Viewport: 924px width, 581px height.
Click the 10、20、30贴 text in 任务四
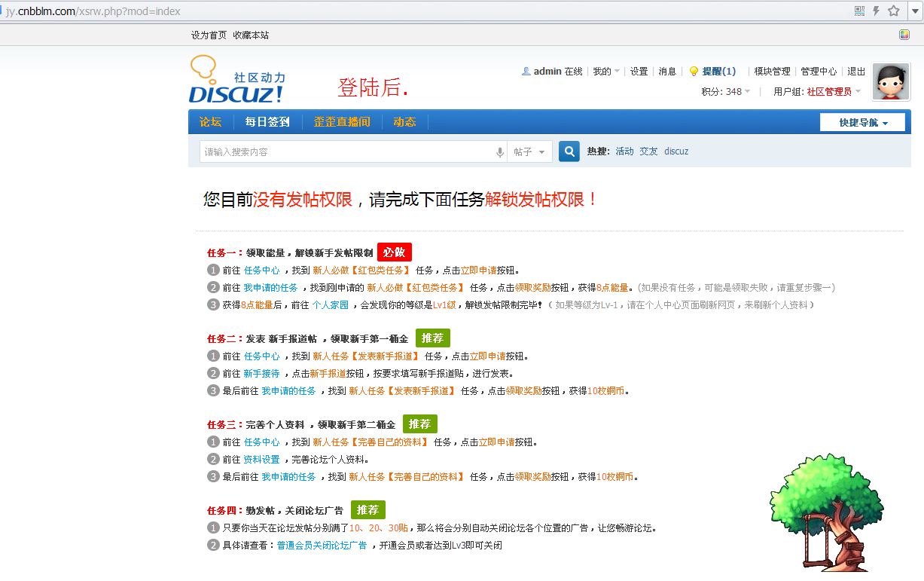tap(379, 528)
